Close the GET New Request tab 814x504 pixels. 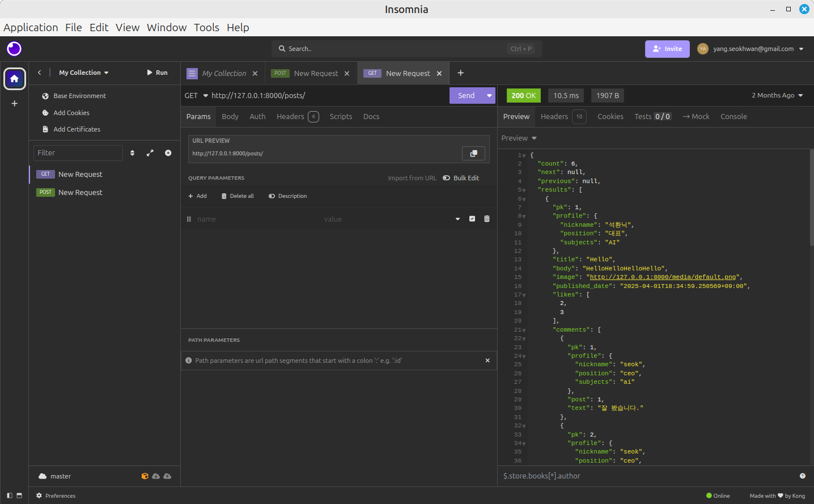click(439, 74)
